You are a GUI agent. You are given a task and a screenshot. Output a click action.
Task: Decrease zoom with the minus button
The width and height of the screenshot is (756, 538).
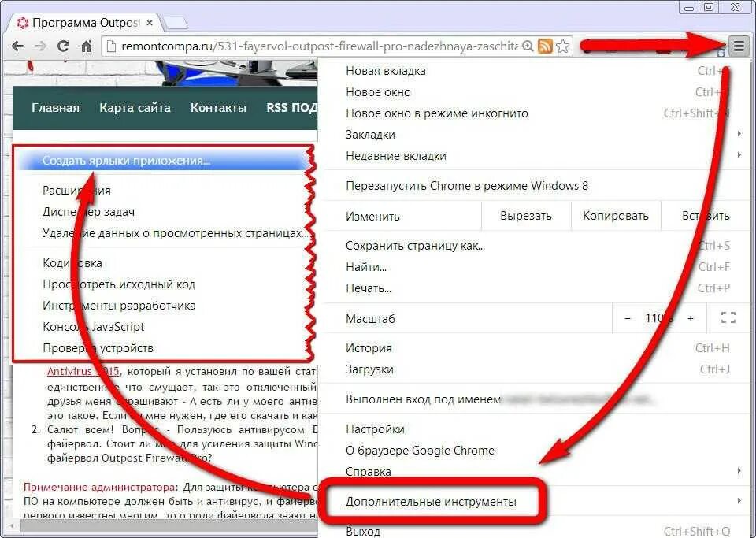628,319
